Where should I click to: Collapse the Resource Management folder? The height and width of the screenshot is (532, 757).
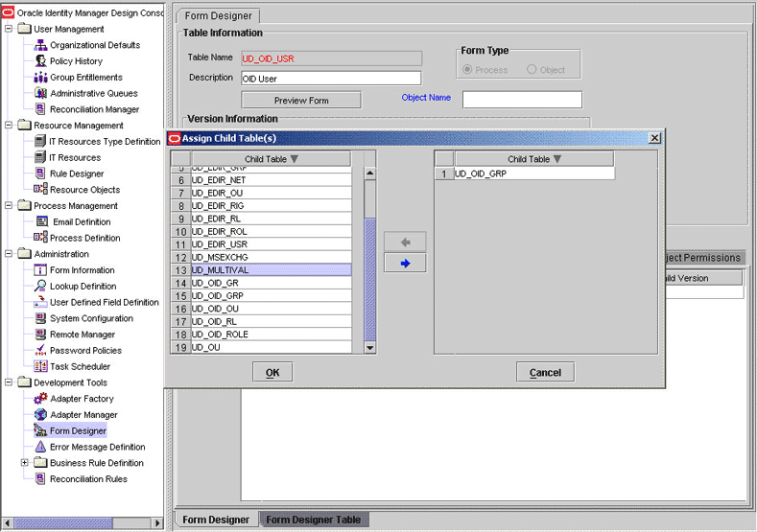pyautogui.click(x=9, y=126)
